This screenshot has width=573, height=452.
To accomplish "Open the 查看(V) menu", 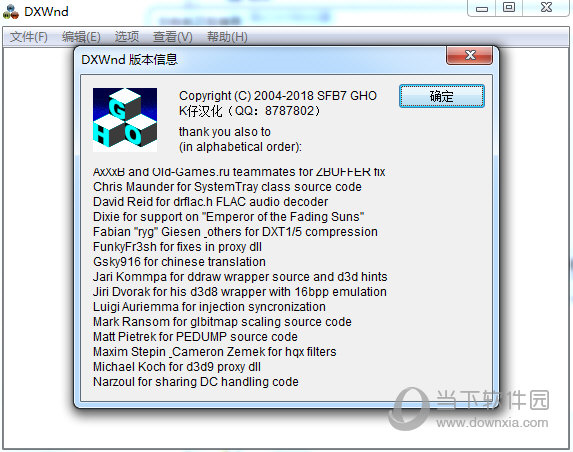I will [x=172, y=37].
